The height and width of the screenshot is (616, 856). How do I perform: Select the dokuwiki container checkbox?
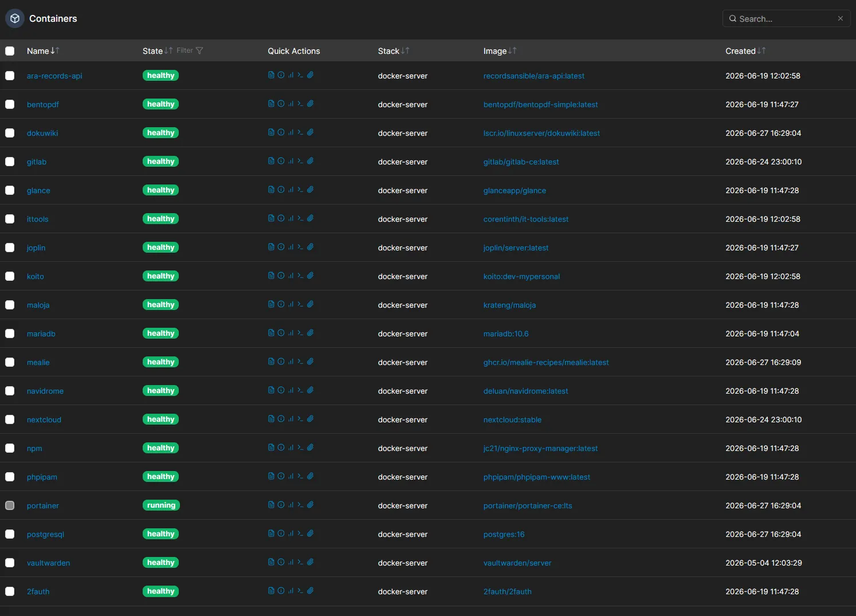(x=10, y=133)
